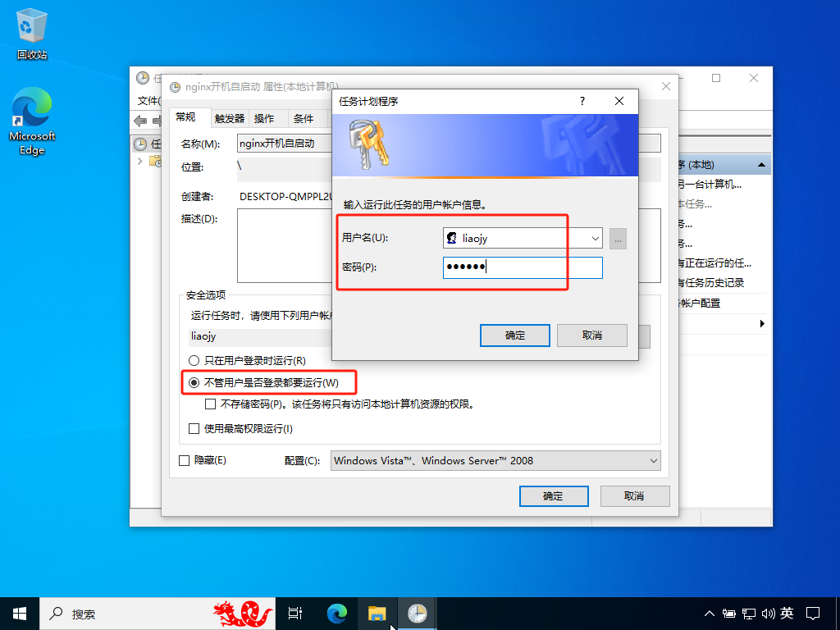840x630 pixels.
Task: Click 确定 in the properties dialog
Action: click(x=554, y=496)
